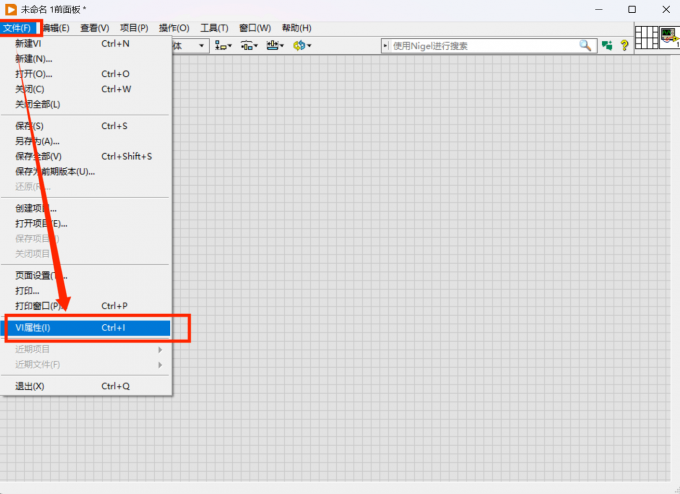Viewport: 680px width, 494px height.
Task: Close the front panel window
Action: point(666,10)
